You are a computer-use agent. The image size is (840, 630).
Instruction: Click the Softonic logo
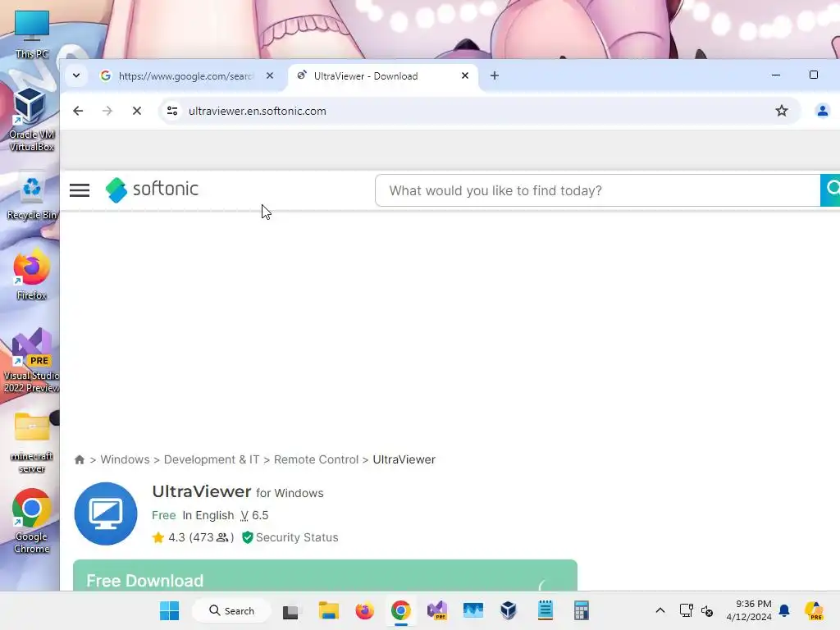tap(152, 189)
